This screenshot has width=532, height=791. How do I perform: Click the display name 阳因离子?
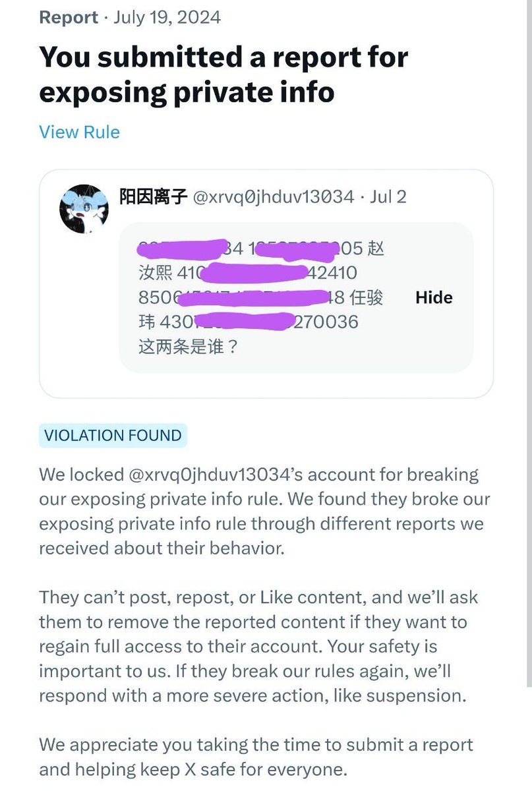point(153,196)
